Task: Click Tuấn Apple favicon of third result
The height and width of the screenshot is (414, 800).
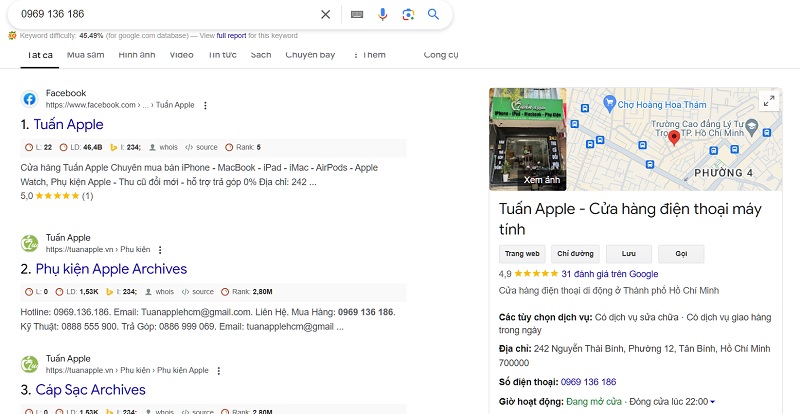Action: pos(30,364)
